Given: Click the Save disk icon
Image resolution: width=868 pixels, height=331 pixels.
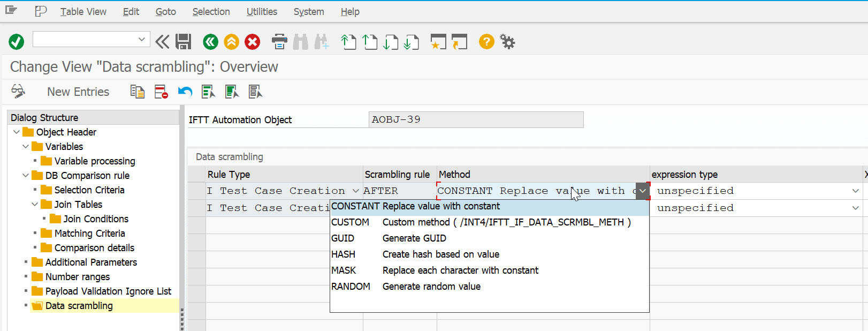Looking at the screenshot, I should tap(184, 42).
